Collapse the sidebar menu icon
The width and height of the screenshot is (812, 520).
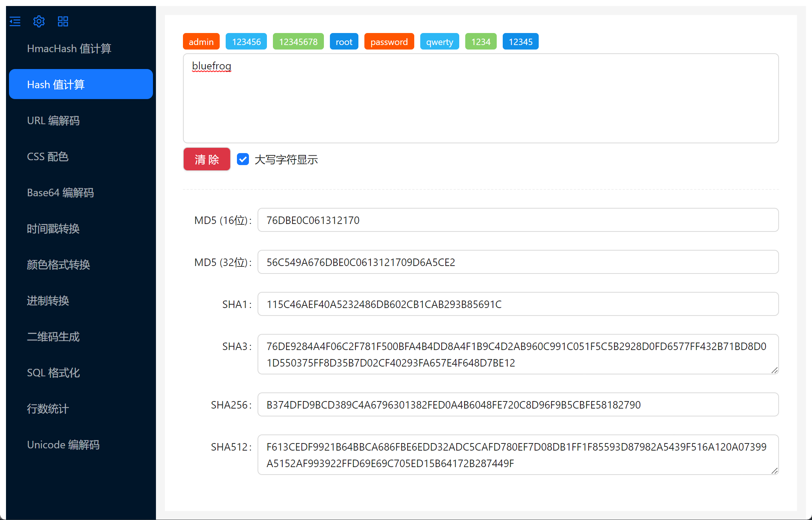point(15,21)
